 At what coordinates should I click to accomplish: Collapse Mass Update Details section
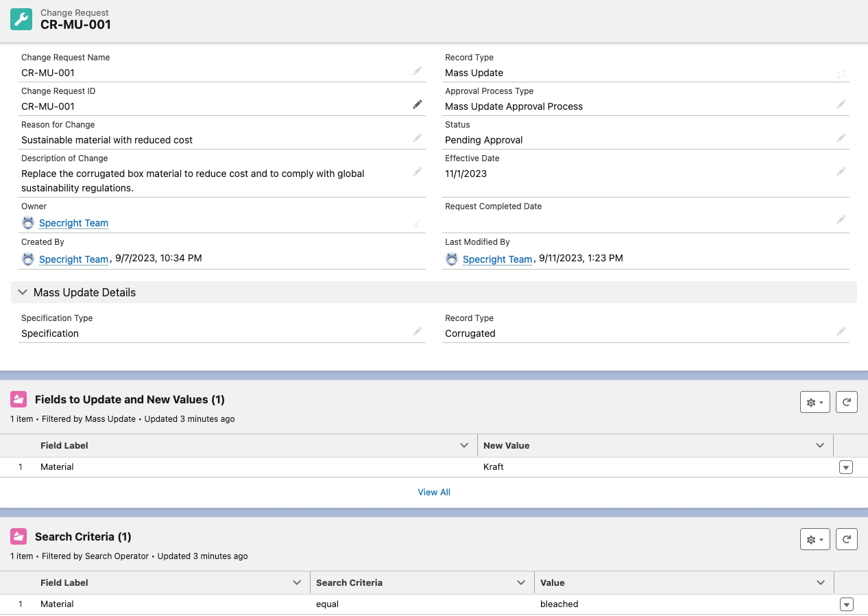tap(23, 292)
